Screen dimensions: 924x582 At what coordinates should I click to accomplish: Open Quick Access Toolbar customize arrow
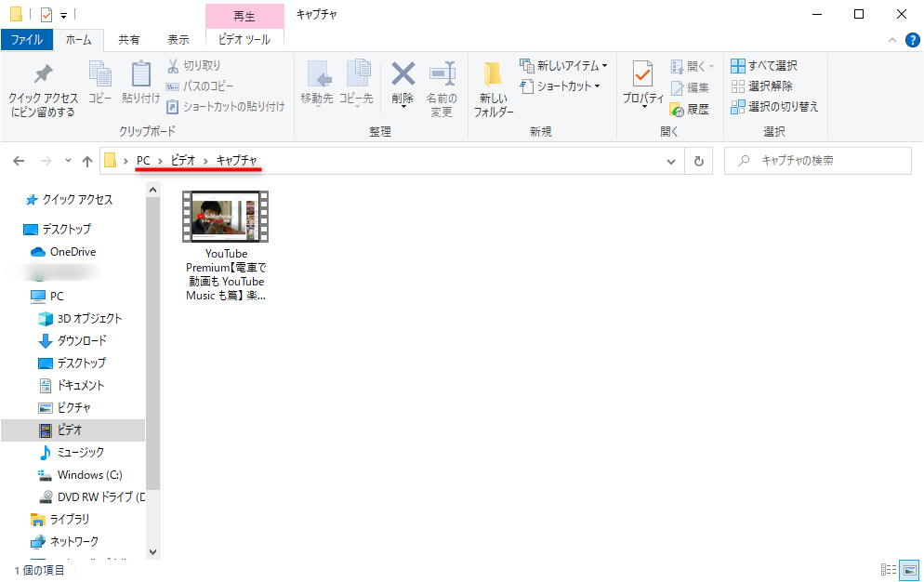point(63,15)
